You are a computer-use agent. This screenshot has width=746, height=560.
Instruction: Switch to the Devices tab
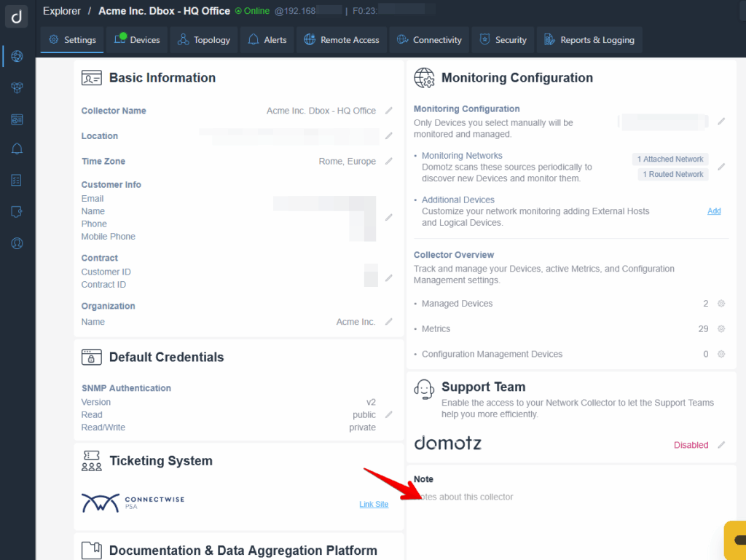(x=137, y=40)
